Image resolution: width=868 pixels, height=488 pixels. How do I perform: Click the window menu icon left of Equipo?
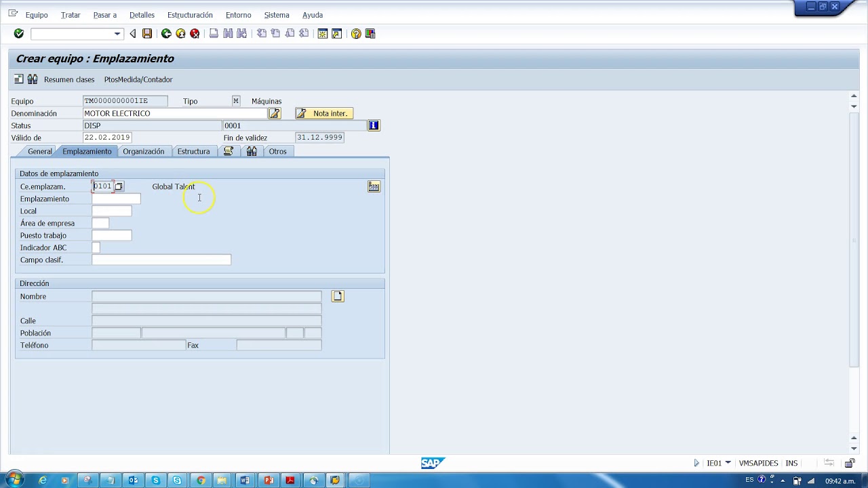click(13, 14)
